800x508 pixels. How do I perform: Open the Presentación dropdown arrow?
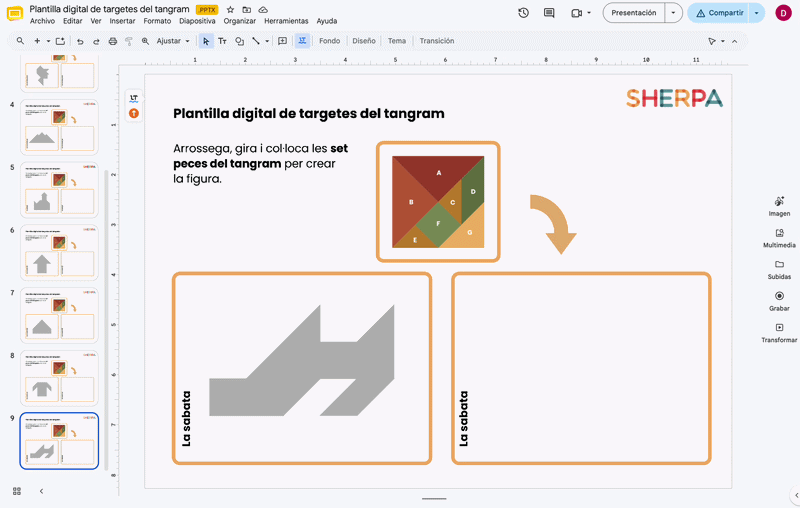pos(673,13)
